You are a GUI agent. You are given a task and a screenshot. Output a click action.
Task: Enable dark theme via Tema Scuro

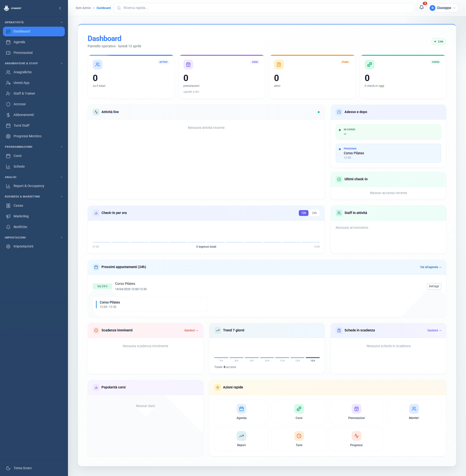pyautogui.click(x=22, y=468)
